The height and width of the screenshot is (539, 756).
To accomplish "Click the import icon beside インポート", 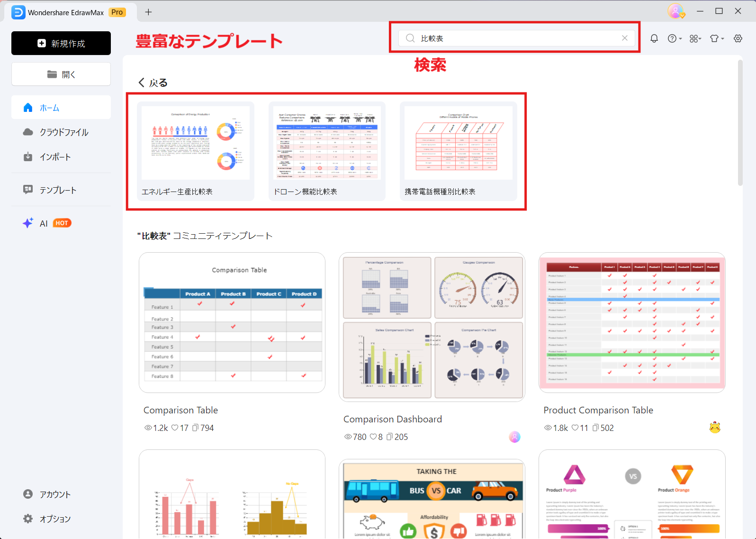I will [28, 156].
